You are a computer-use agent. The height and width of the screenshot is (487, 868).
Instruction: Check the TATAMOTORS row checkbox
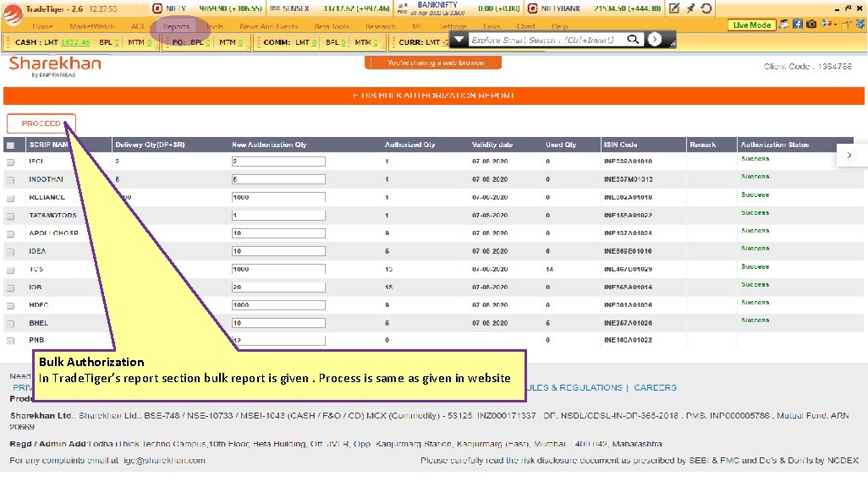10,216
